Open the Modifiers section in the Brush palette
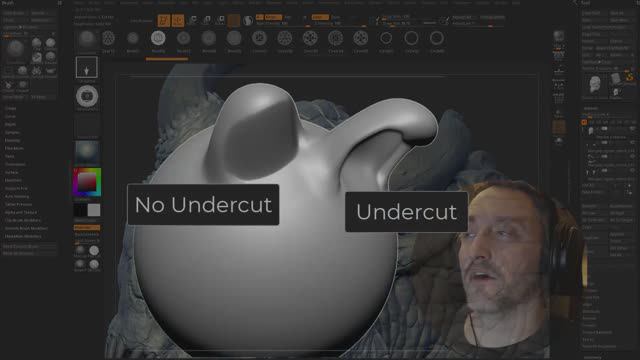Viewport: 640px width, 360px height. [x=13, y=180]
